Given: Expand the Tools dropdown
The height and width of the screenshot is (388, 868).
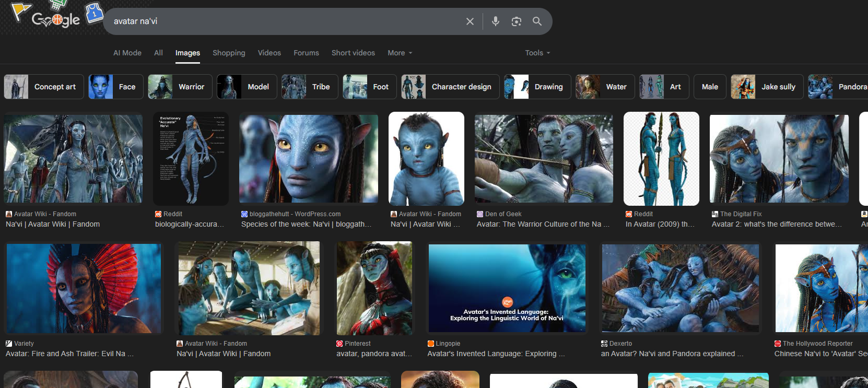Looking at the screenshot, I should point(538,53).
